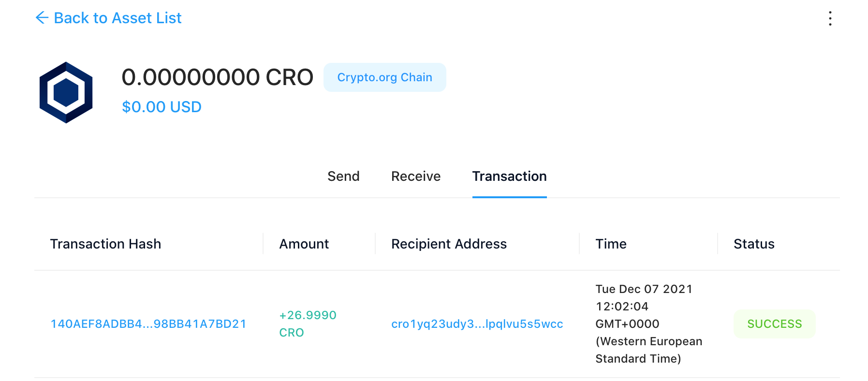Open the three-dot options menu

point(830,18)
